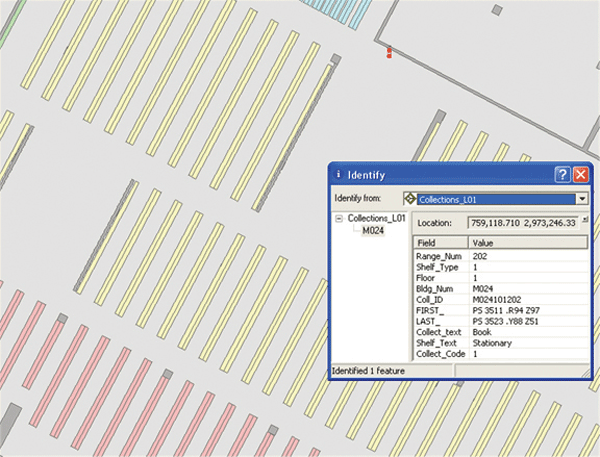Screen dimensions: 600x457
Task: Click the FIRST_ field name
Action: click(430, 310)
